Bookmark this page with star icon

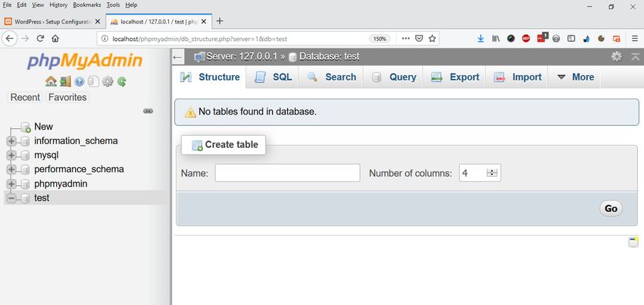[x=432, y=39]
